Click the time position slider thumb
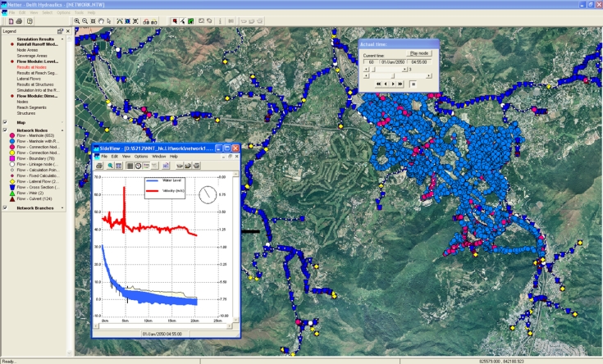603x364 pixels. click(x=394, y=75)
